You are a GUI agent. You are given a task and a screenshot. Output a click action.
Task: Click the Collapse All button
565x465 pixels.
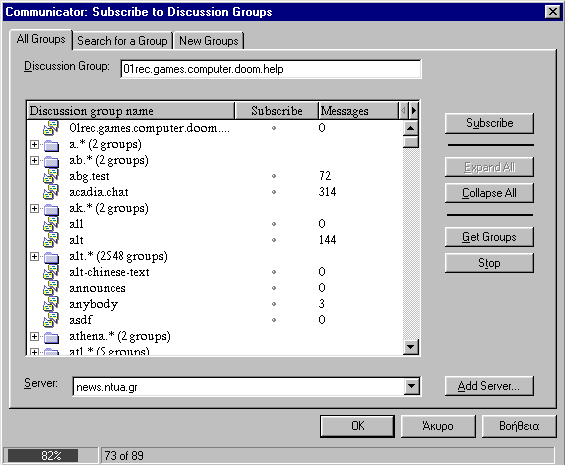tap(489, 193)
